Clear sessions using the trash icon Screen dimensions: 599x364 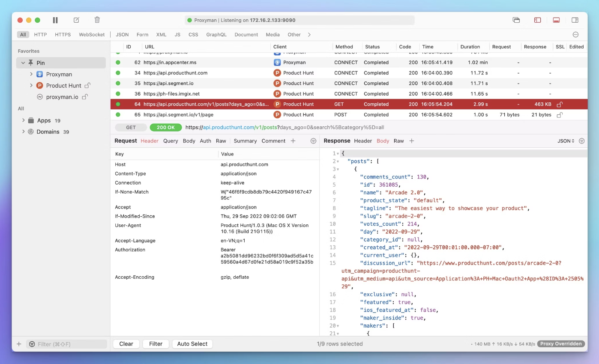[x=97, y=20]
